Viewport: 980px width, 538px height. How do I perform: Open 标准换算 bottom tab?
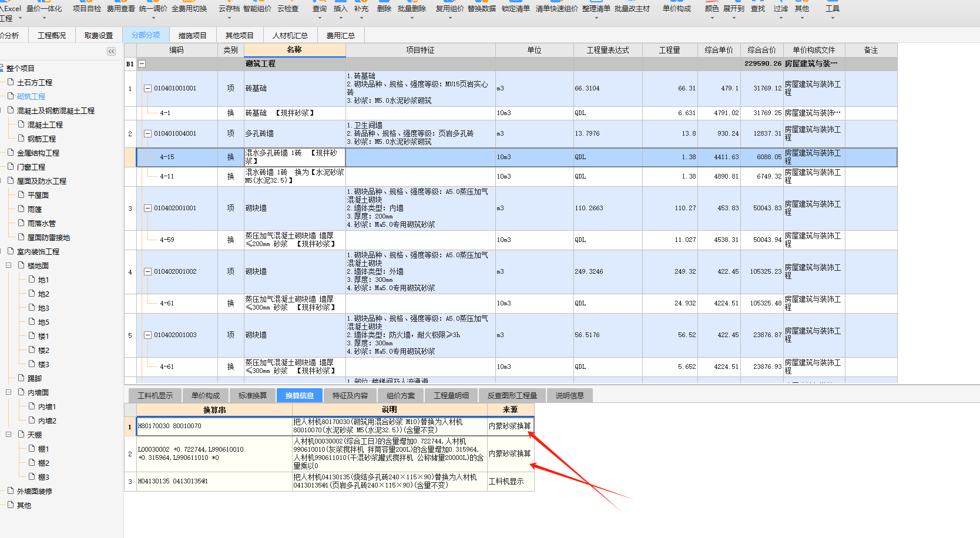pos(253,395)
